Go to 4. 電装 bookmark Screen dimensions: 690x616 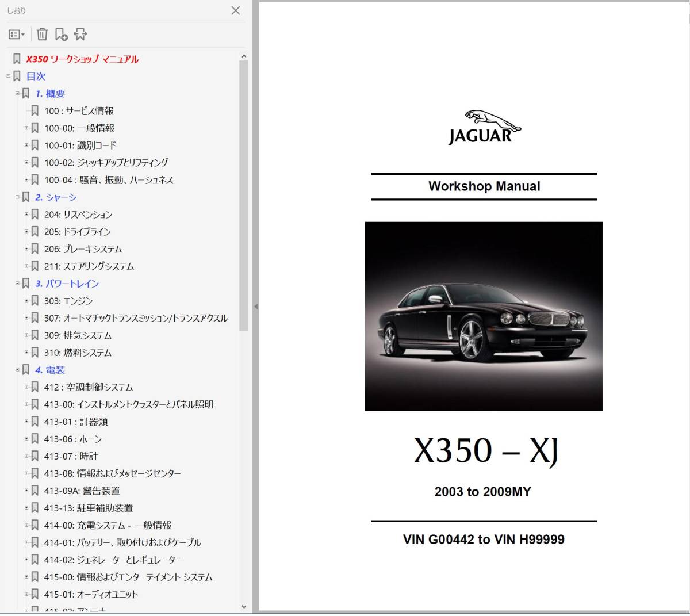[x=50, y=370]
